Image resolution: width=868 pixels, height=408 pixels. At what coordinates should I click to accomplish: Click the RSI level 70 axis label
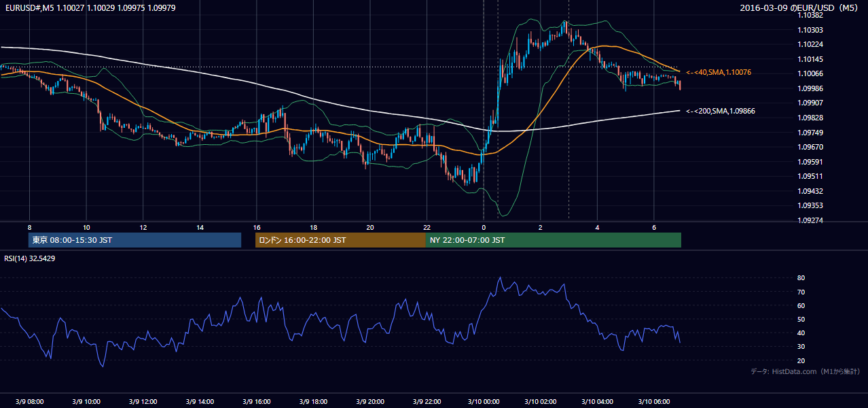click(801, 292)
